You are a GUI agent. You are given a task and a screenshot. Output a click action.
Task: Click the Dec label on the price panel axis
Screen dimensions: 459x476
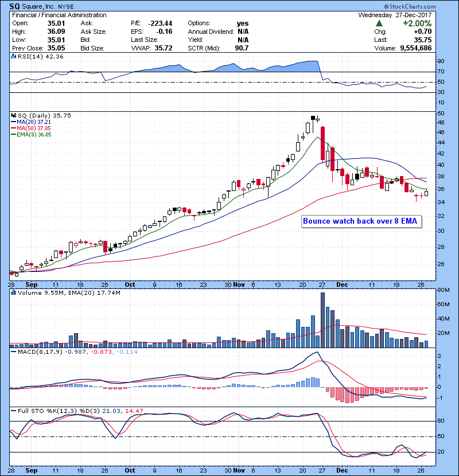[x=342, y=285]
